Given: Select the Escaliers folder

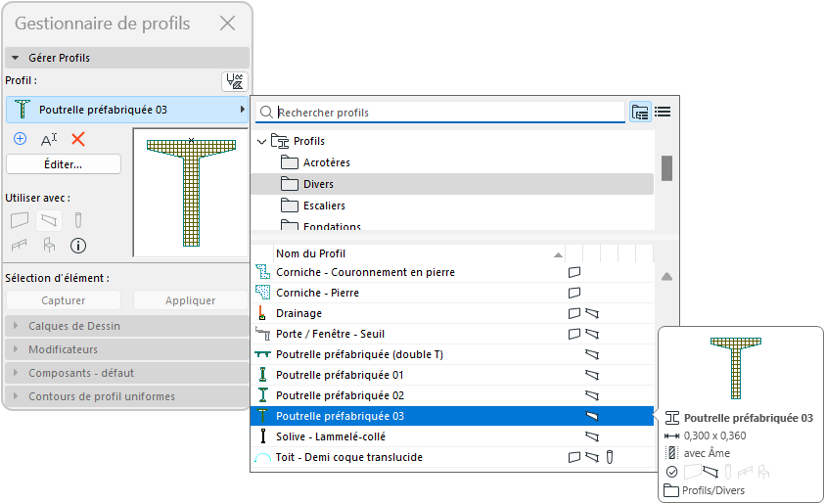Looking at the screenshot, I should tap(324, 206).
